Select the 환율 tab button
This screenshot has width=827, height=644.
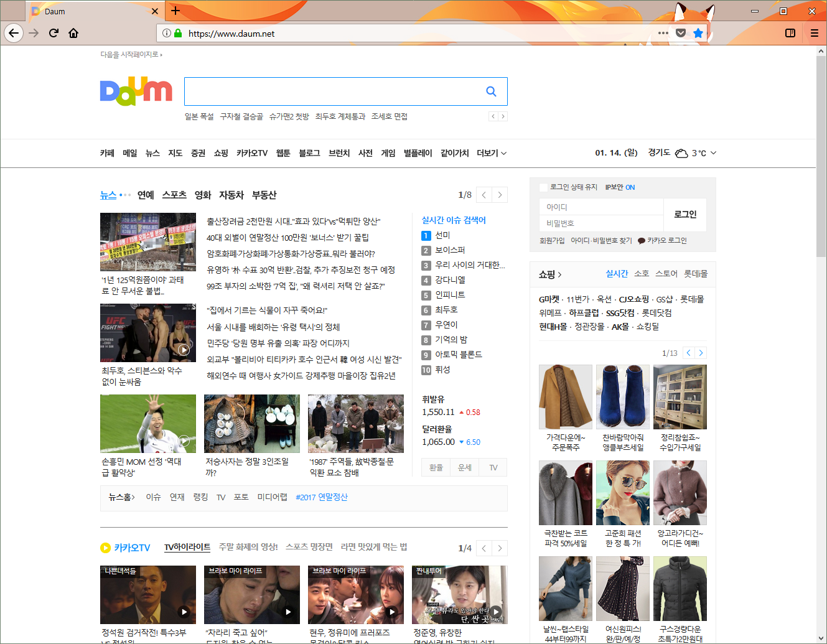tap(436, 467)
